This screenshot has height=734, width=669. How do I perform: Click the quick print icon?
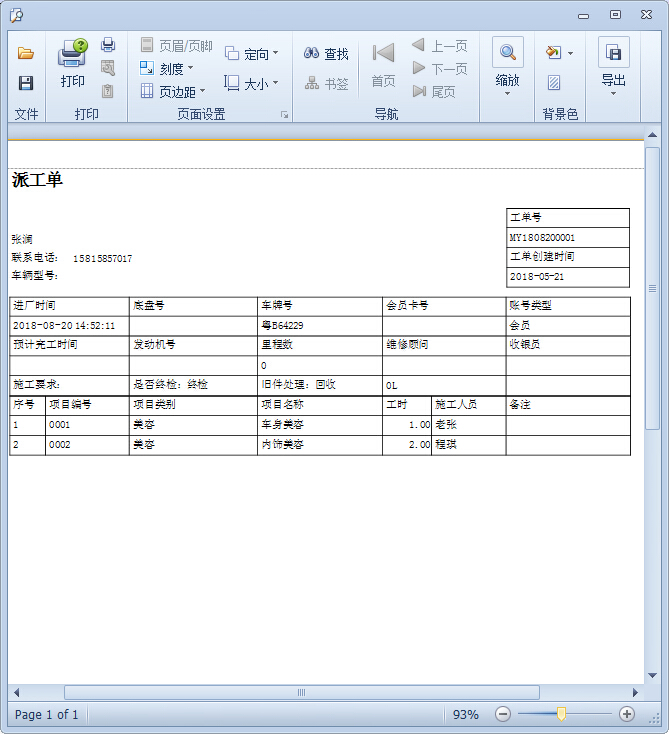click(108, 46)
